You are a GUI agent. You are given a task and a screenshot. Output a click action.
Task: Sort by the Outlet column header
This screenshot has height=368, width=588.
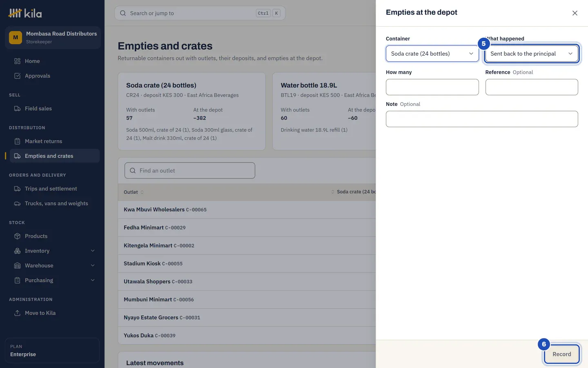point(134,192)
